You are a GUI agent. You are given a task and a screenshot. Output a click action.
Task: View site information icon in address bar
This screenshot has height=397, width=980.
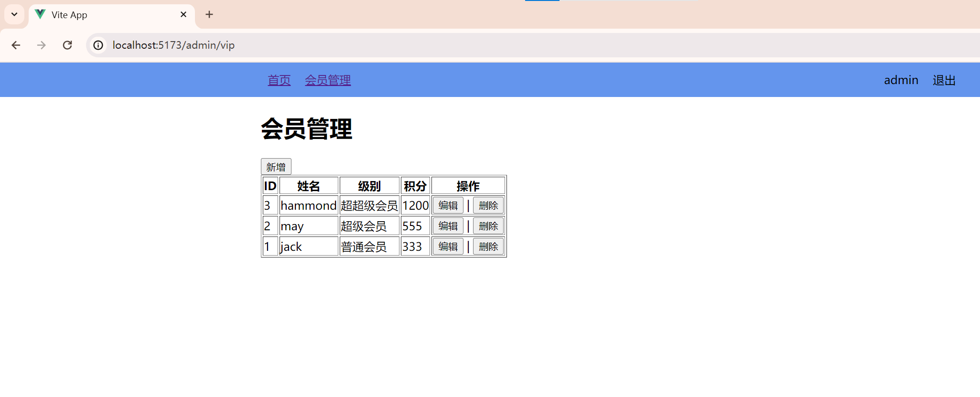point(98,45)
